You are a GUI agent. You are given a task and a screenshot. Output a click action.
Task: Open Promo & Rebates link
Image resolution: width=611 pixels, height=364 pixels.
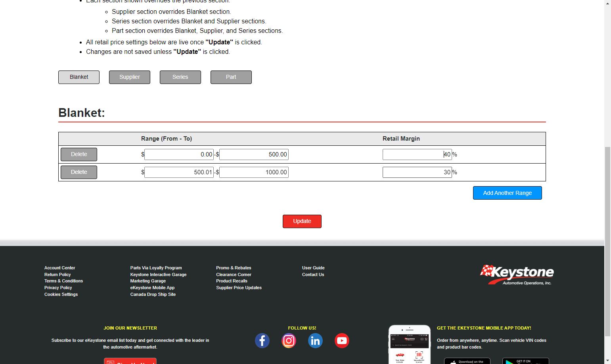pyautogui.click(x=234, y=268)
